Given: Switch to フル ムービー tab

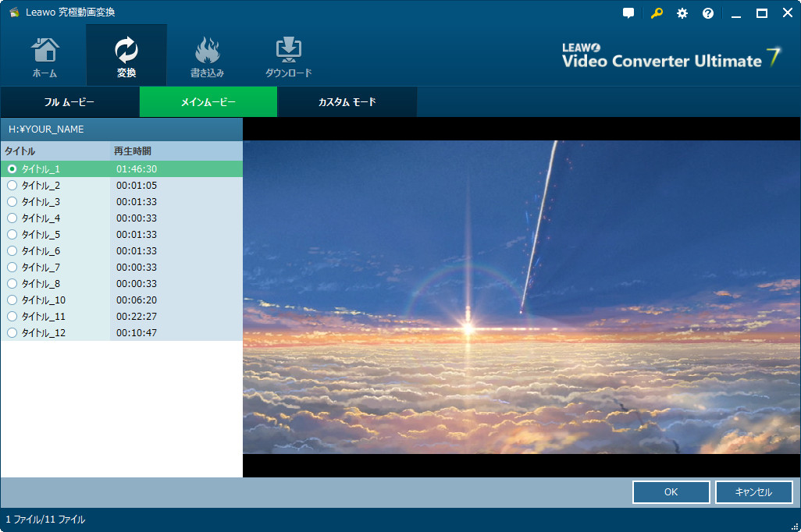Looking at the screenshot, I should point(69,101).
